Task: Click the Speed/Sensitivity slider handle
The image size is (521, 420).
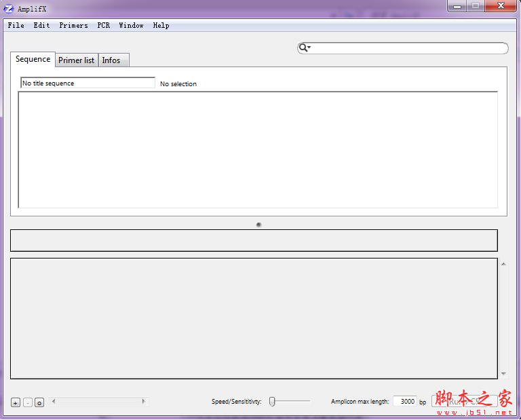Action: point(272,402)
